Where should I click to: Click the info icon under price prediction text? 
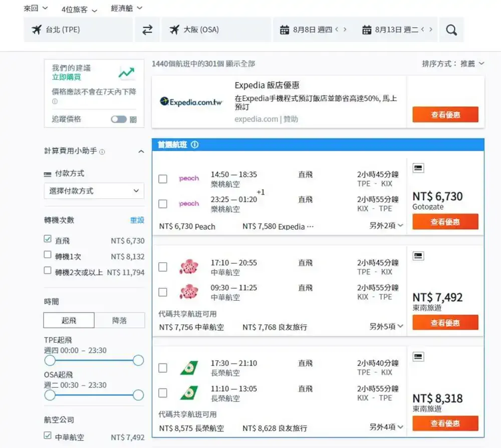(x=55, y=102)
